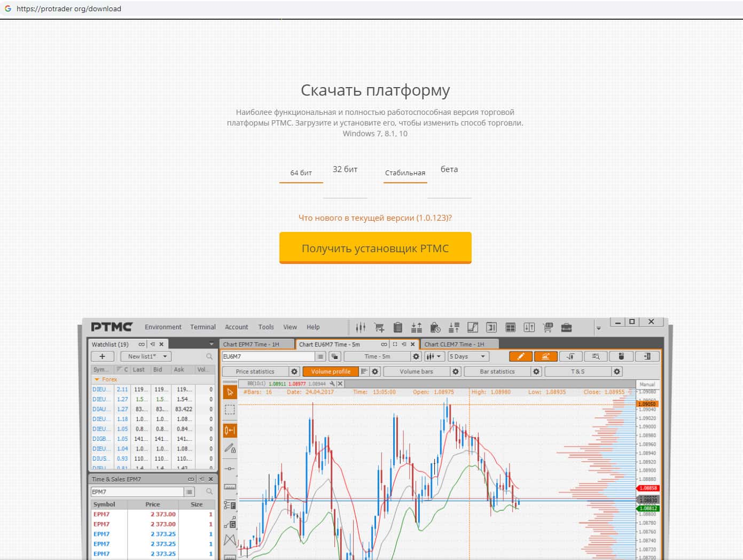Select the Стабильная version tab
The image size is (743, 560).
point(405,173)
